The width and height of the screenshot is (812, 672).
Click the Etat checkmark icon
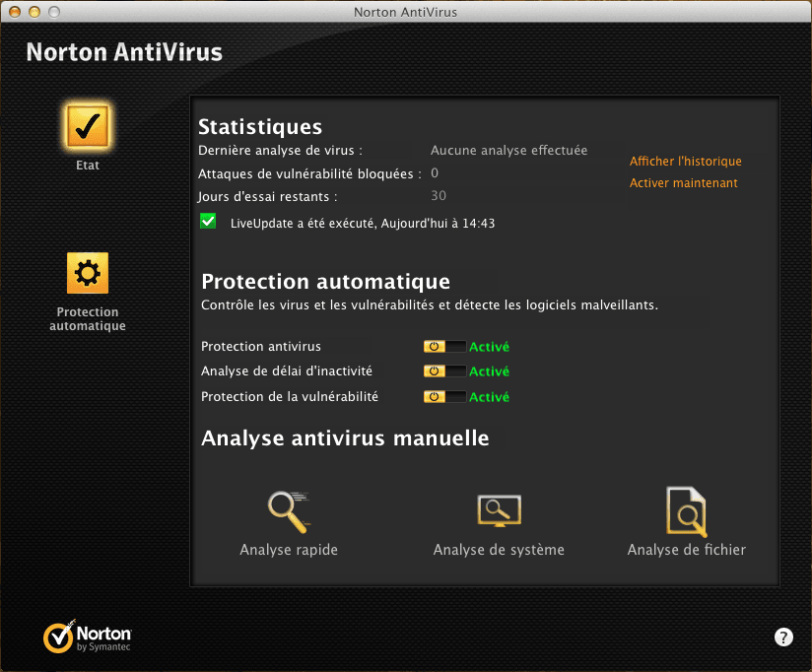pyautogui.click(x=88, y=126)
